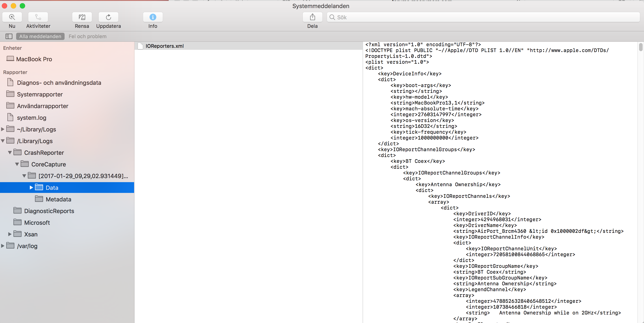Collapse the /Library/Logs disclosure triangle
This screenshot has height=323, width=644.
(3, 141)
